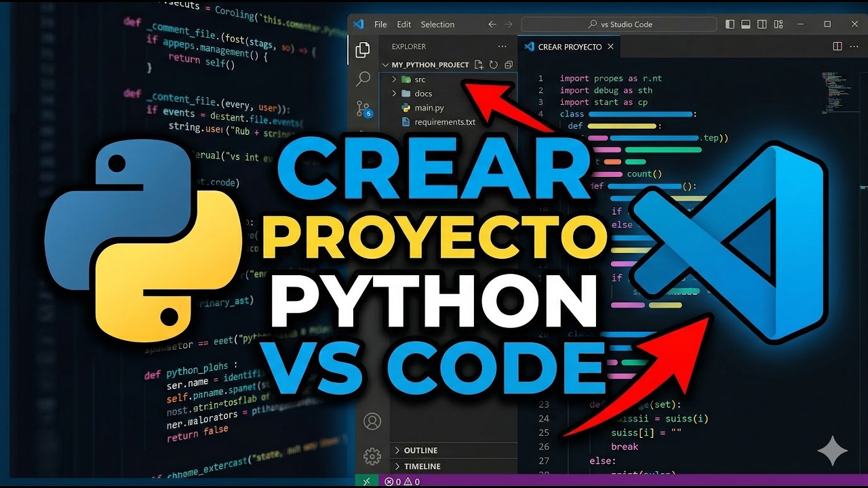Click the VS Code logo in title bar

pos(359,24)
